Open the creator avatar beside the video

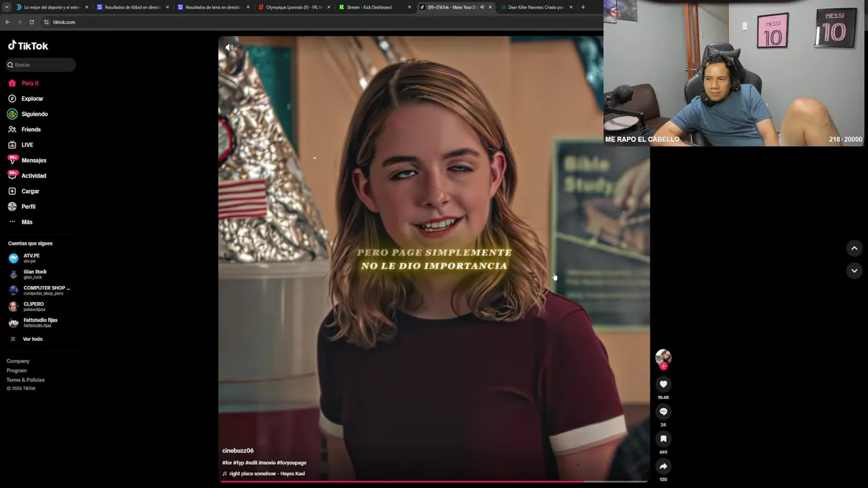663,356
